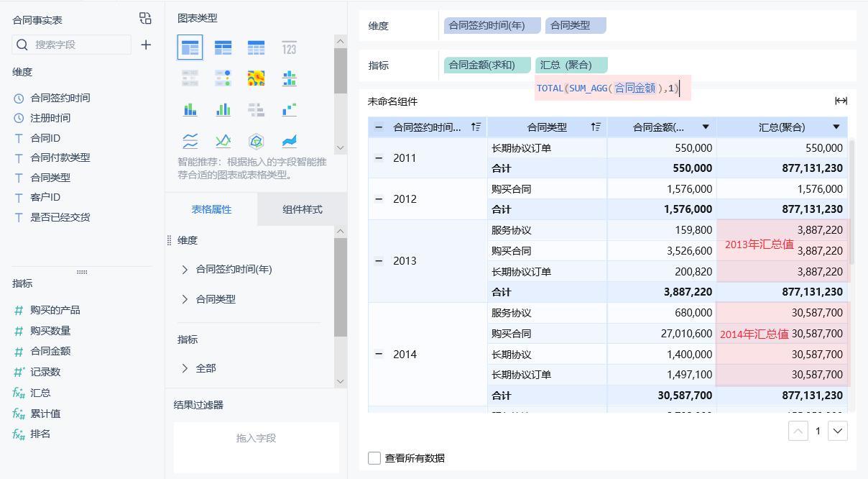Click table properties scroll-down arrow
This screenshot has width=868, height=479.
(x=341, y=381)
